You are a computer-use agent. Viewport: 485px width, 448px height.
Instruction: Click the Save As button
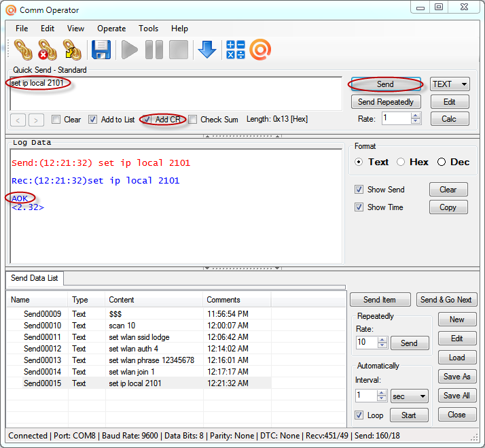pyautogui.click(x=457, y=377)
